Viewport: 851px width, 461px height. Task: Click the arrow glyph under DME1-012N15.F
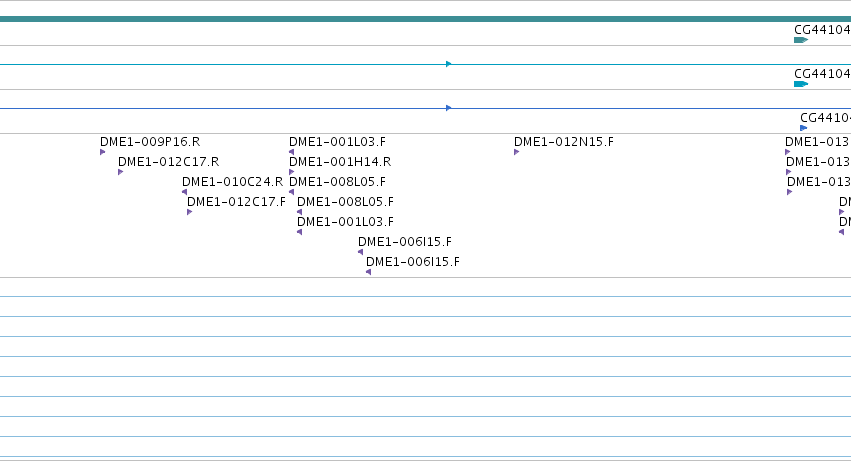tap(517, 152)
